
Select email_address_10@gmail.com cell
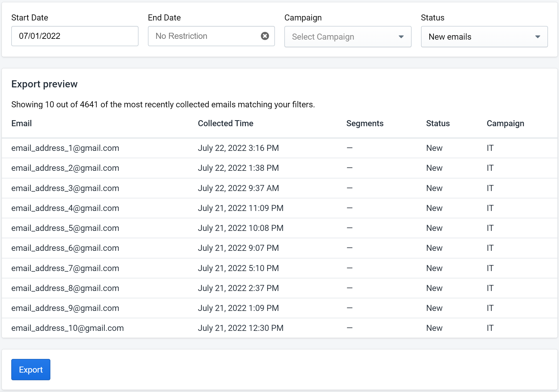(x=67, y=328)
